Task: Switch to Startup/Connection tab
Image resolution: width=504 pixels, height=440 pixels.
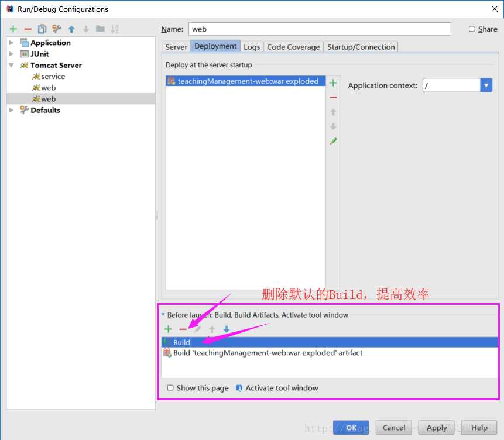Action: coord(361,47)
